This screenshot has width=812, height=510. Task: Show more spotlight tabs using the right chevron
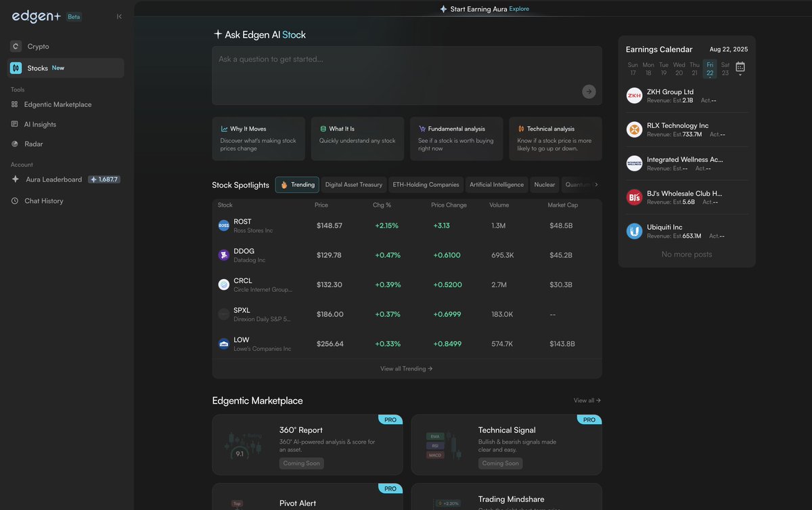click(596, 185)
